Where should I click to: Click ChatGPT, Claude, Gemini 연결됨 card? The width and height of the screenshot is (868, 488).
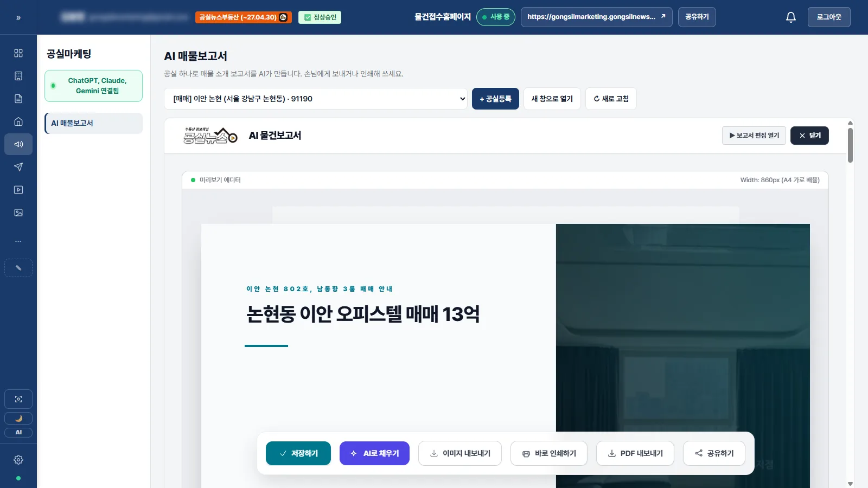click(93, 86)
